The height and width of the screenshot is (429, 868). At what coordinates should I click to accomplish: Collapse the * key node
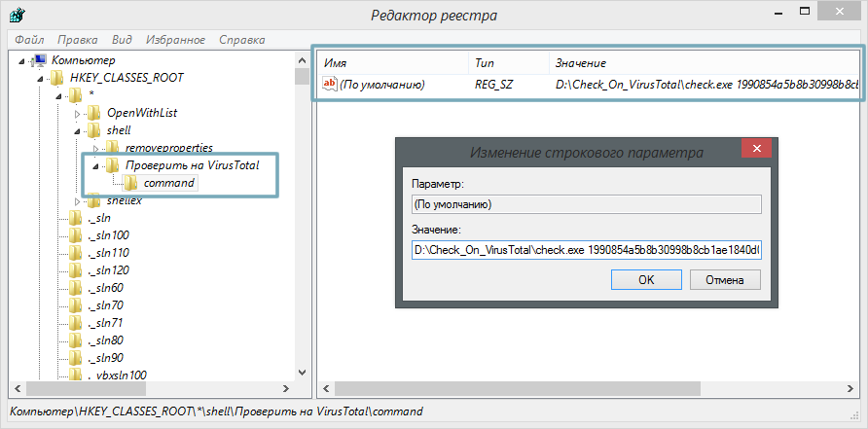pos(58,95)
